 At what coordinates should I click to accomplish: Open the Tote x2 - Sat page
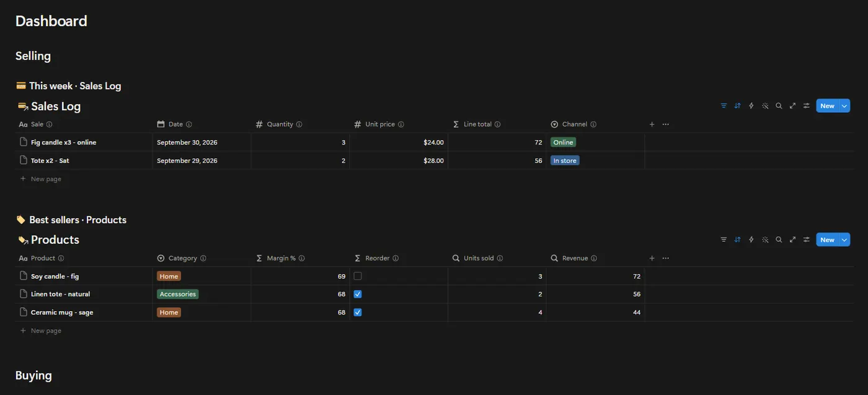coord(50,161)
